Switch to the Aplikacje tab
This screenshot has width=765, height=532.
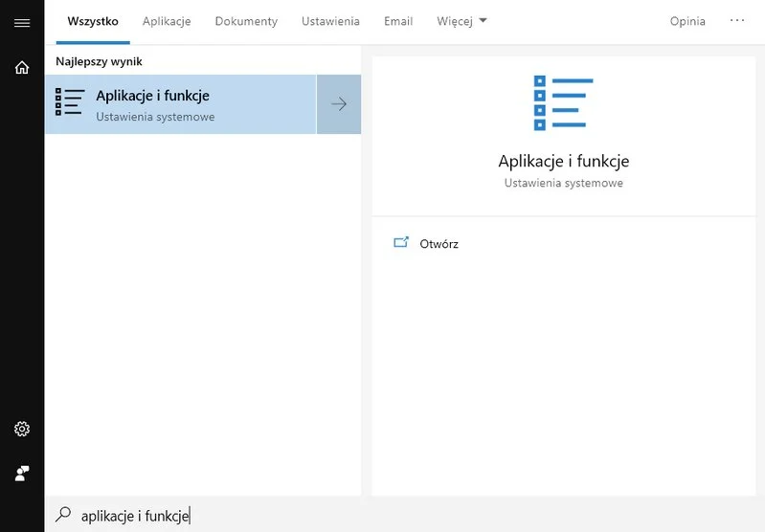pos(167,21)
